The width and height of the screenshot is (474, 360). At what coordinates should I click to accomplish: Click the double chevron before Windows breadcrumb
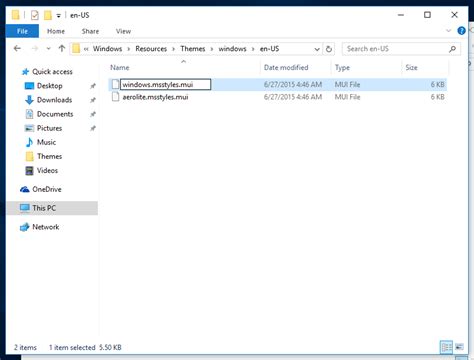pos(86,49)
